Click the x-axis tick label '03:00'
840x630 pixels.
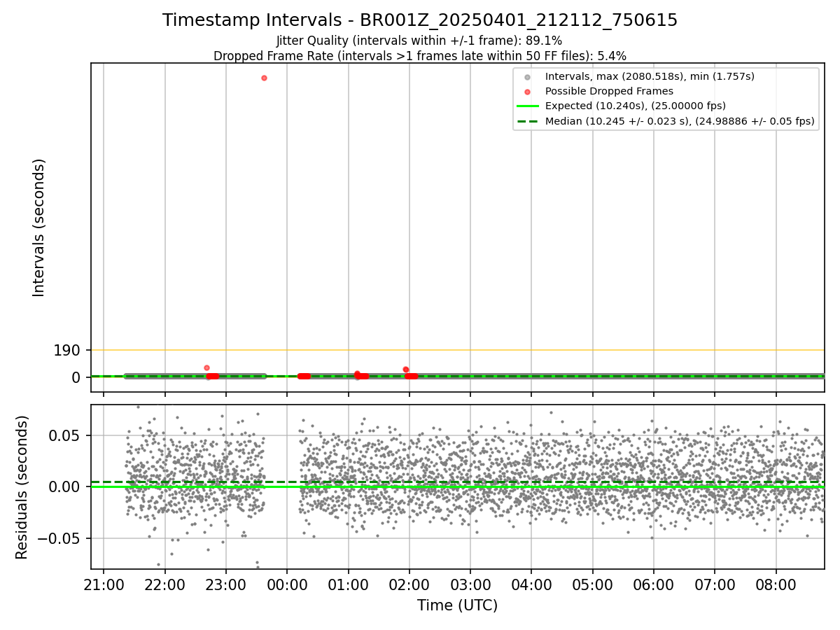(x=470, y=585)
